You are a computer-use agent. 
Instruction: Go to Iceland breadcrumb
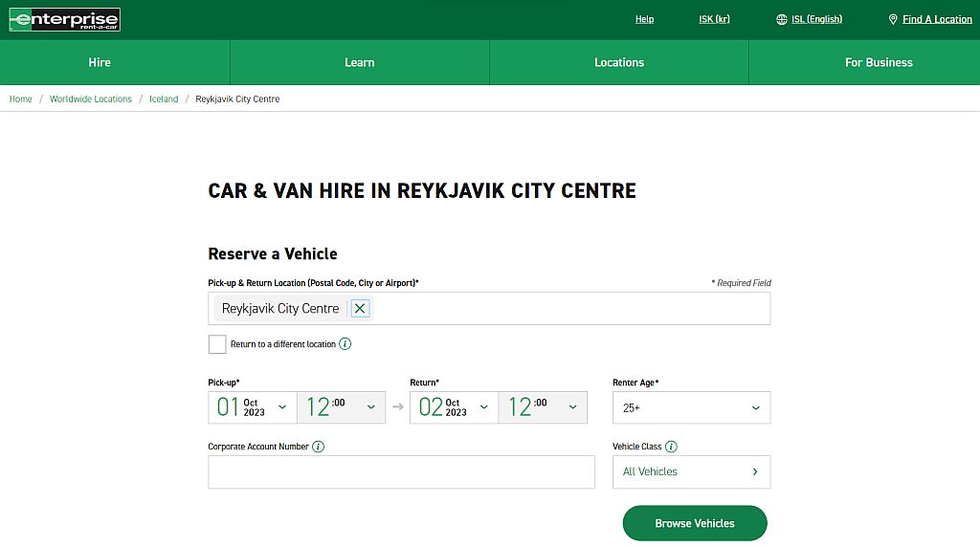click(164, 99)
